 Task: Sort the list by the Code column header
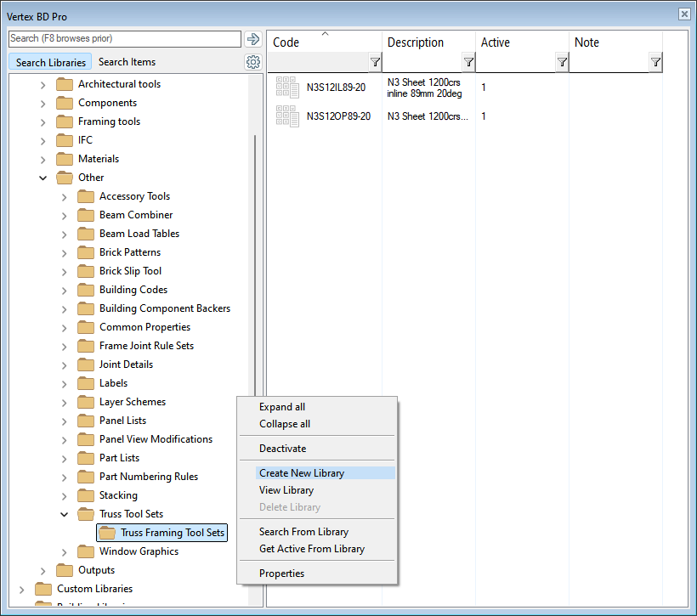(x=286, y=42)
